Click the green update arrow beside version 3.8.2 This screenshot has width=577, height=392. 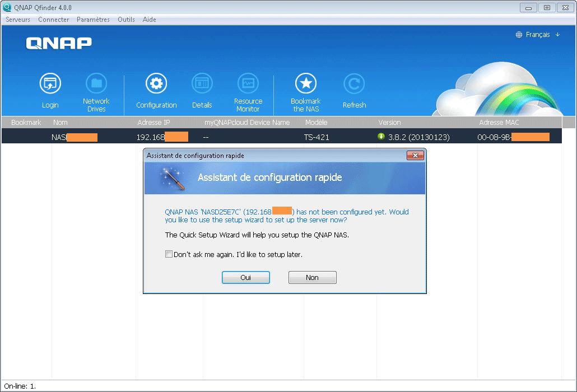click(381, 137)
